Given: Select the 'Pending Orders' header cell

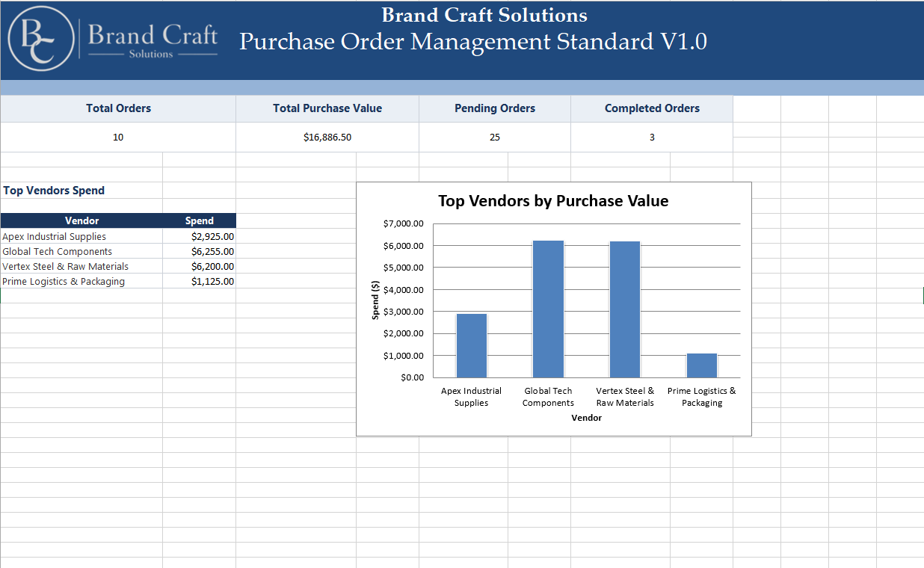Looking at the screenshot, I should 495,108.
